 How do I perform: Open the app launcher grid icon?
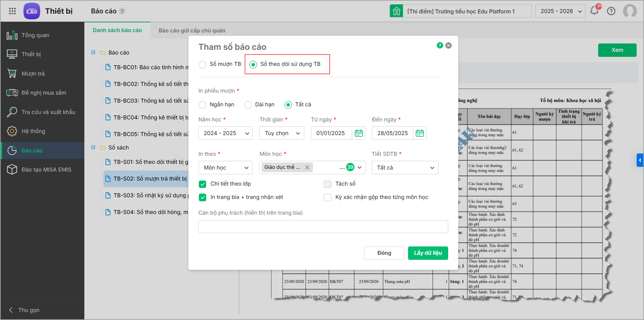tap(12, 11)
